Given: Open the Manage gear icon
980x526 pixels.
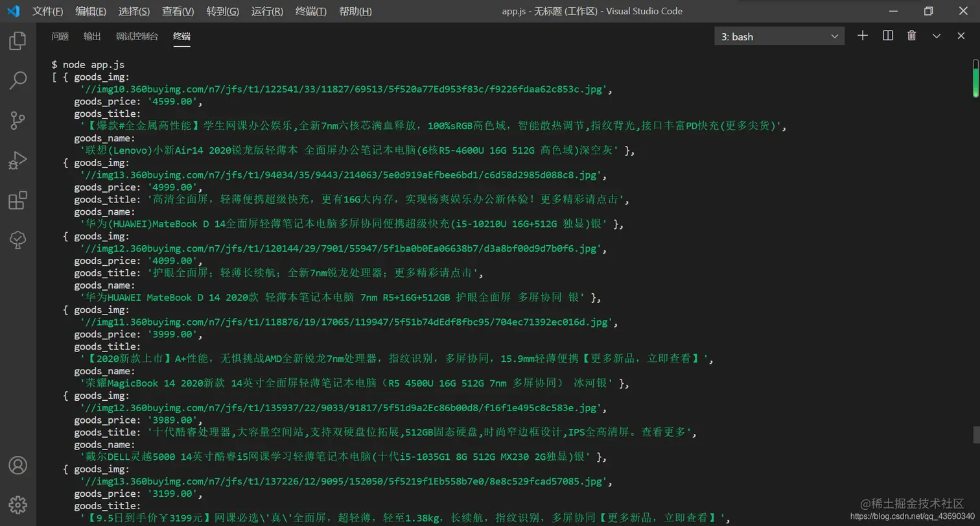Looking at the screenshot, I should [17, 505].
